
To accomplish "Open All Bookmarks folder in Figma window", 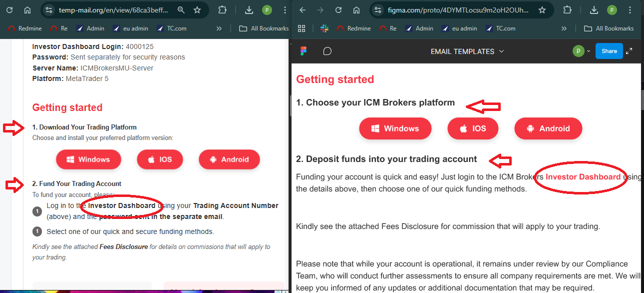I will 609,28.
